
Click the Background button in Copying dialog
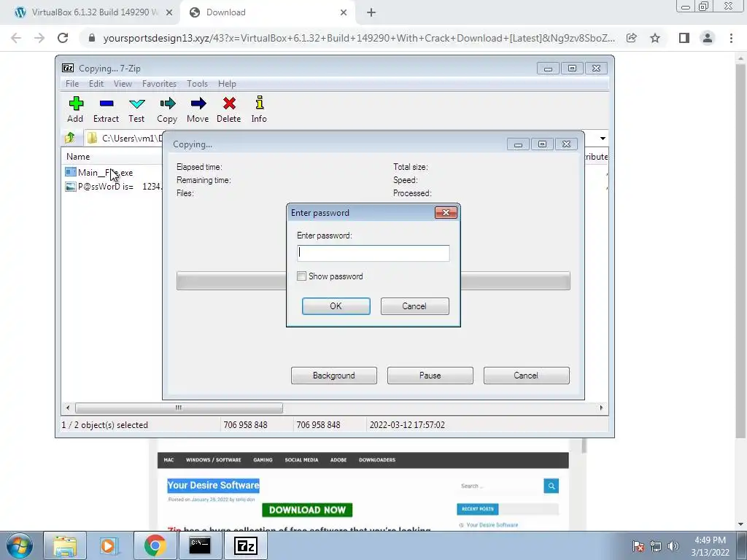334,376
